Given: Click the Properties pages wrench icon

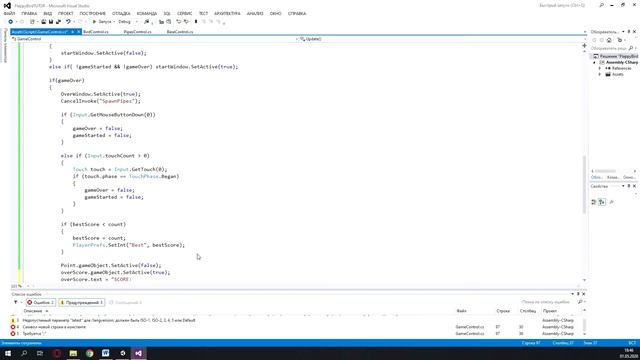Looking at the screenshot, I should [x=611, y=202].
